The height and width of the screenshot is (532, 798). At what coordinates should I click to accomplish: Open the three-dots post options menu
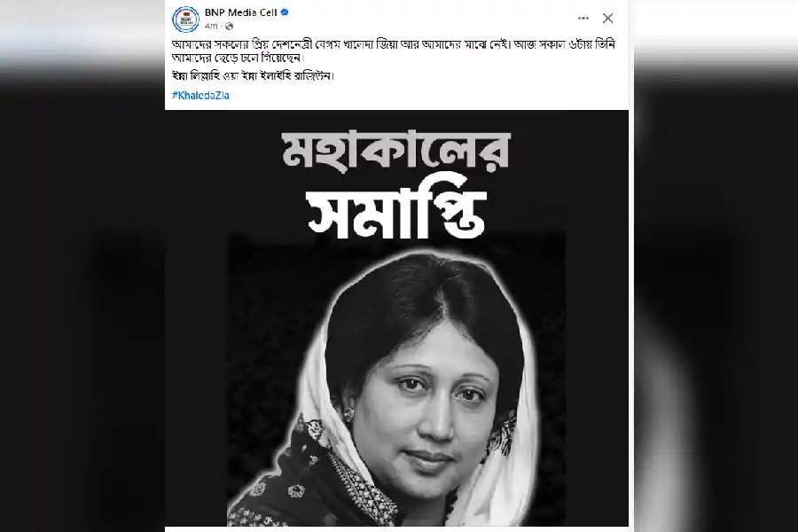click(583, 19)
